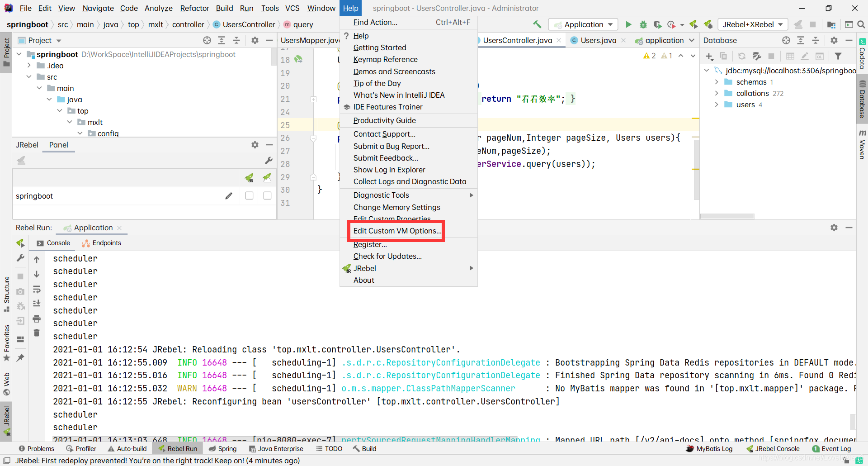Open the Problems tool window button
This screenshot has height=466, width=868.
36,449
